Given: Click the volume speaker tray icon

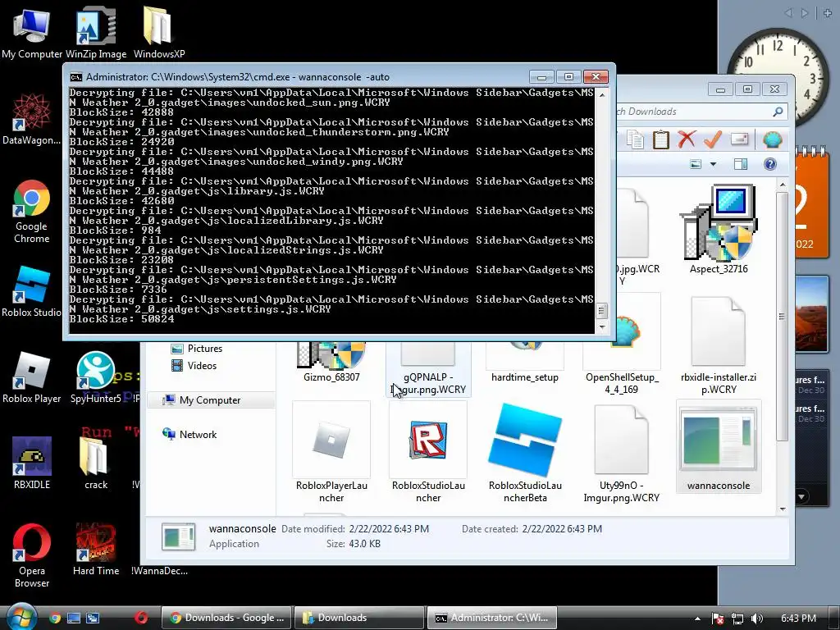Looking at the screenshot, I should 757,619.
